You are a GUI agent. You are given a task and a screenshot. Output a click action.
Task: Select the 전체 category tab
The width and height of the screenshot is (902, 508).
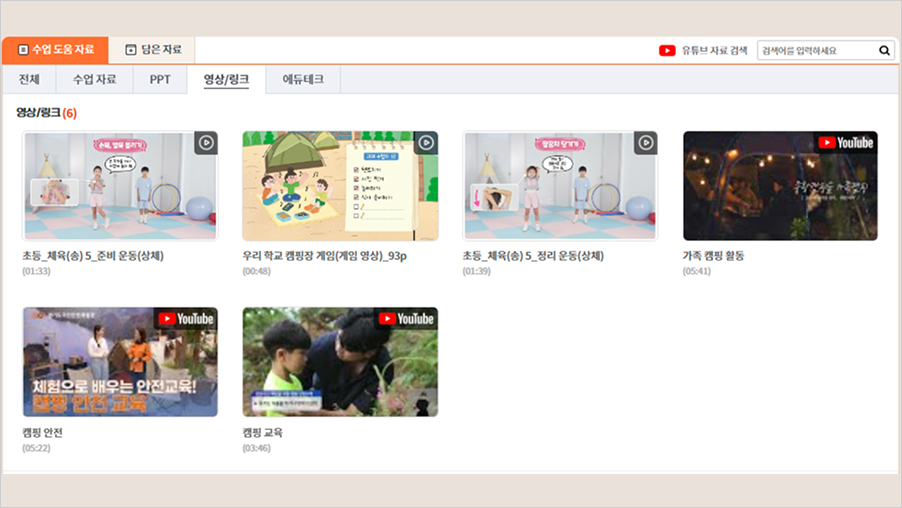pos(29,79)
